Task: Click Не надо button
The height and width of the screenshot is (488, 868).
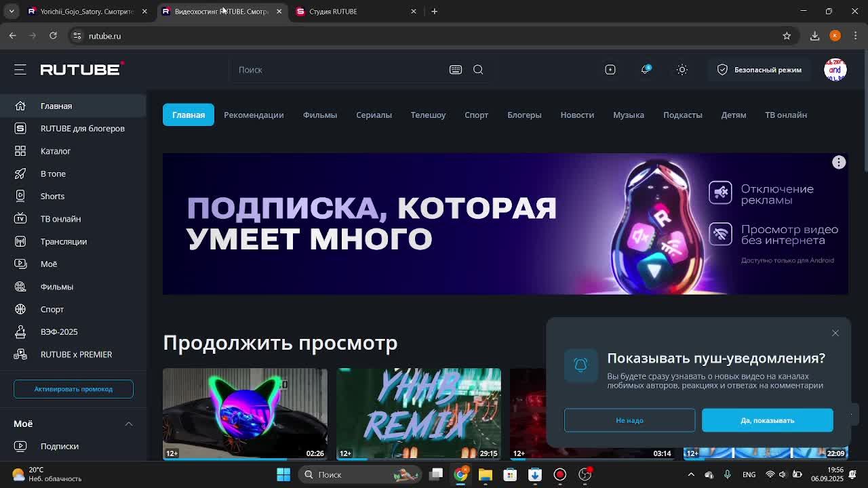Action: coord(629,420)
